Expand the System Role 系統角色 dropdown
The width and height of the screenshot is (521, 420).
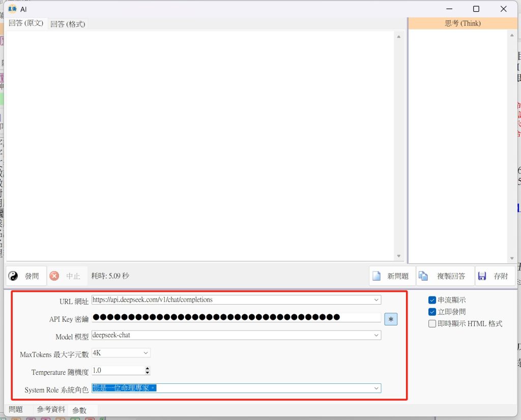pyautogui.click(x=377, y=388)
